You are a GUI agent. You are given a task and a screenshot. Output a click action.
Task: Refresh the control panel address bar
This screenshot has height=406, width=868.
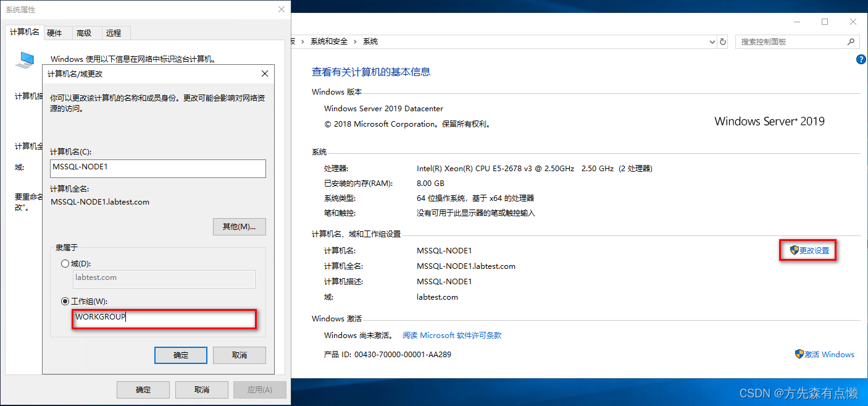click(724, 41)
